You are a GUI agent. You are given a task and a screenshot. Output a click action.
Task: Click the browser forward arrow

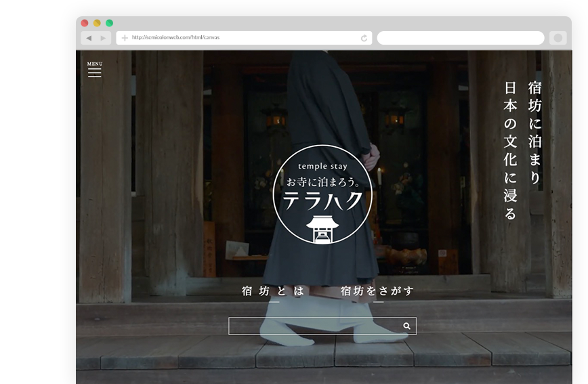[103, 38]
